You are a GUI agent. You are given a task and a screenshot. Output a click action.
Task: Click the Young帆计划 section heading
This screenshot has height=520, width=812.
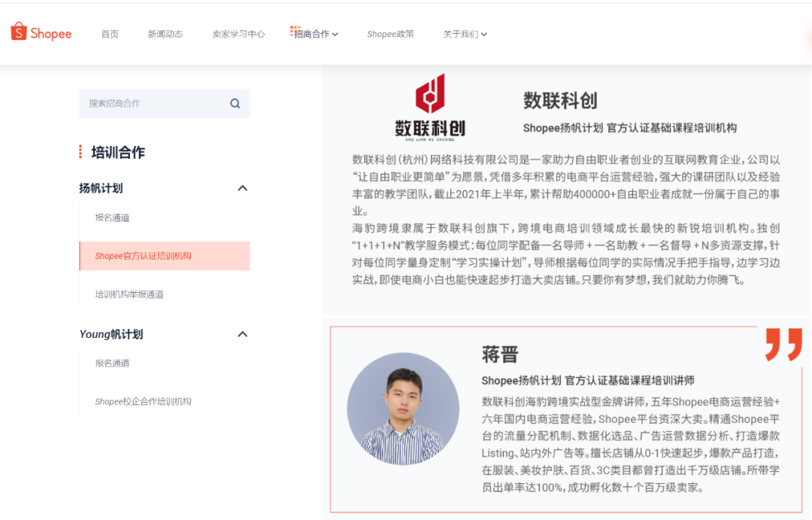point(111,334)
